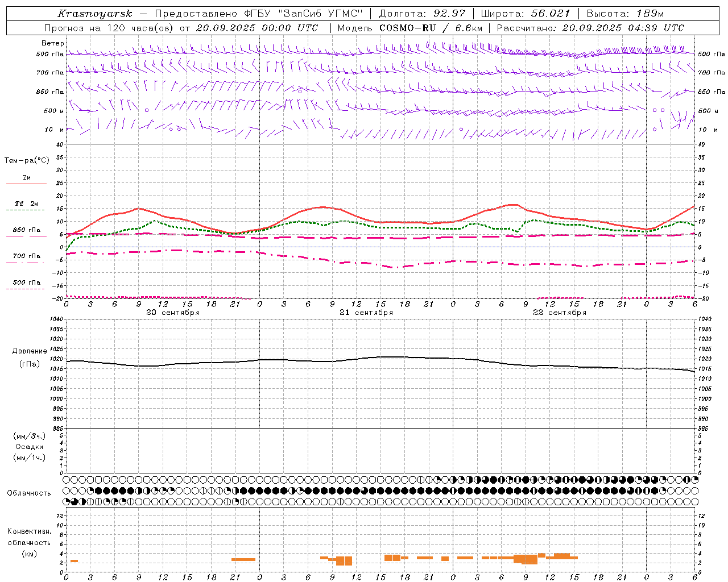Click the Тем-ра(°C) panel label
This screenshot has height=582, width=728.
click(27, 161)
